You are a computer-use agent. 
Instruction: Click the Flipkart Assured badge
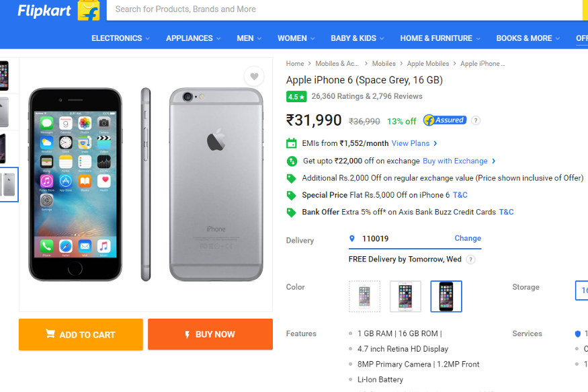click(444, 120)
